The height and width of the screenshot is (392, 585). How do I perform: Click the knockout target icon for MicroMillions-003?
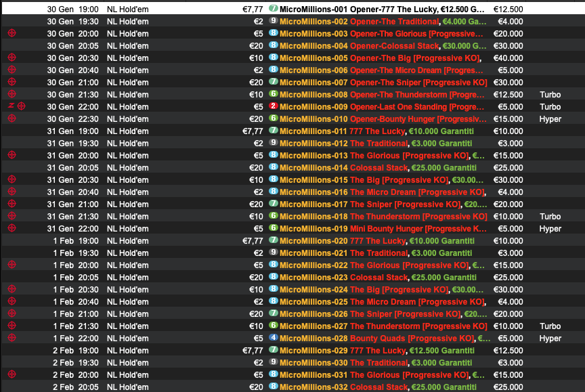[12, 33]
